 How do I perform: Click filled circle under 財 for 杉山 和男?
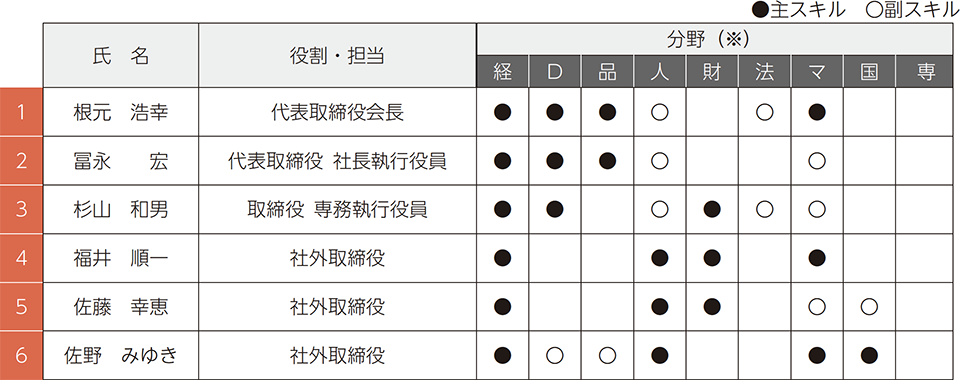click(712, 209)
